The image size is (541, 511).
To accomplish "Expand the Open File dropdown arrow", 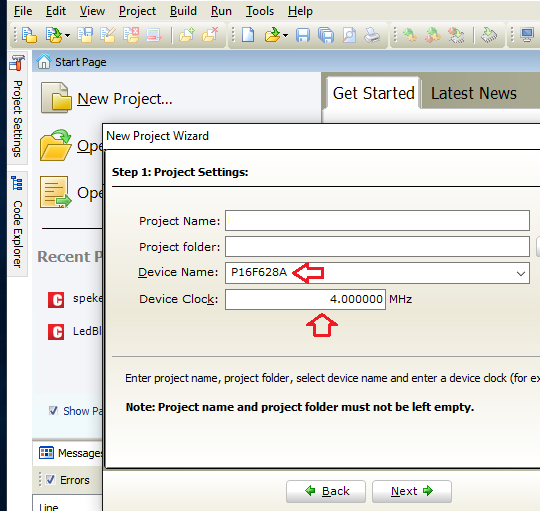I will click(285, 35).
